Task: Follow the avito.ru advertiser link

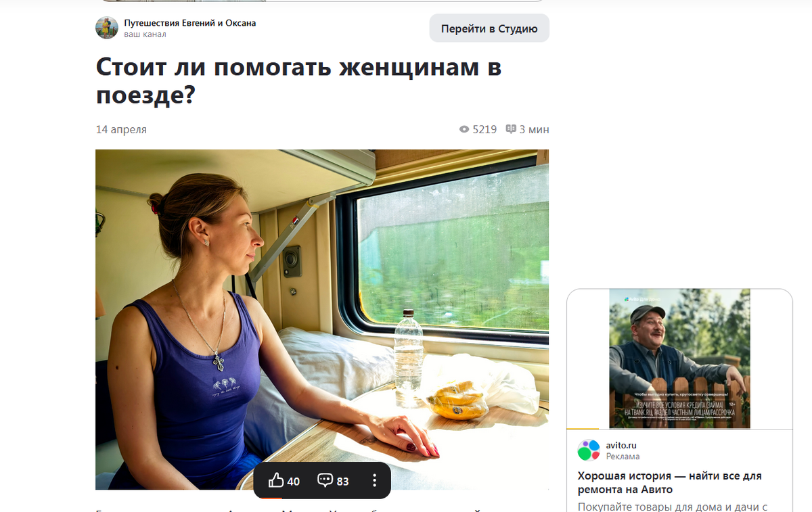Action: (x=621, y=445)
